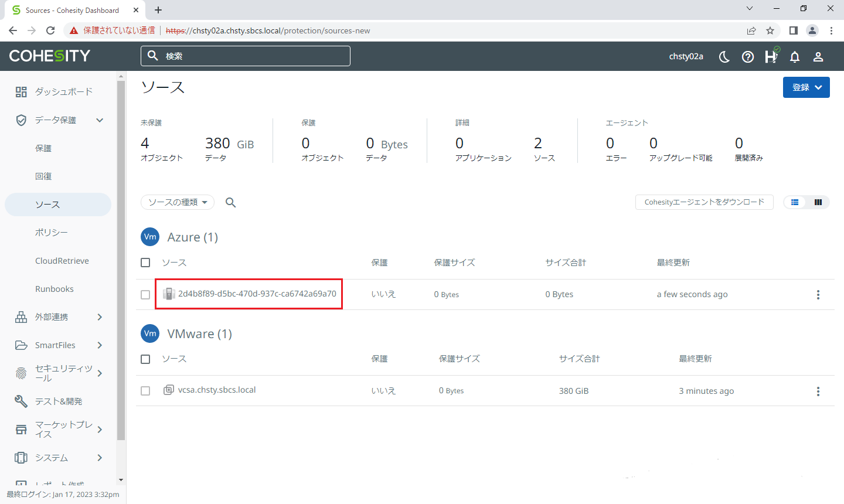Click the source search magnifier icon
The width and height of the screenshot is (844, 504).
pos(231,202)
